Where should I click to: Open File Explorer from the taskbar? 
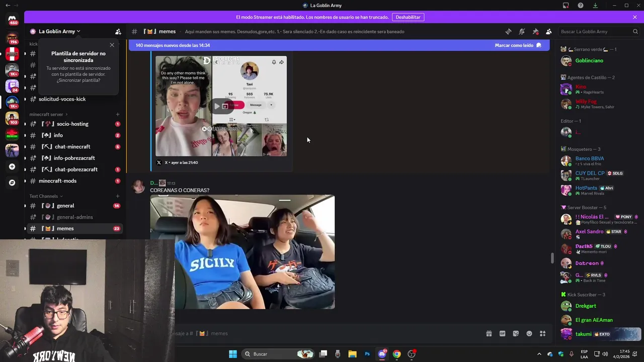(352, 354)
